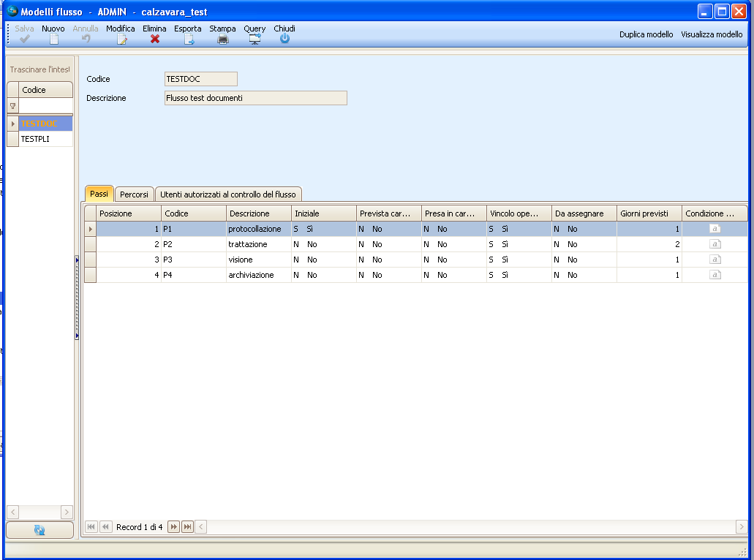Screen dimensions: 754x560
Task: Sort by Giorni previsti column header
Action: click(x=649, y=213)
